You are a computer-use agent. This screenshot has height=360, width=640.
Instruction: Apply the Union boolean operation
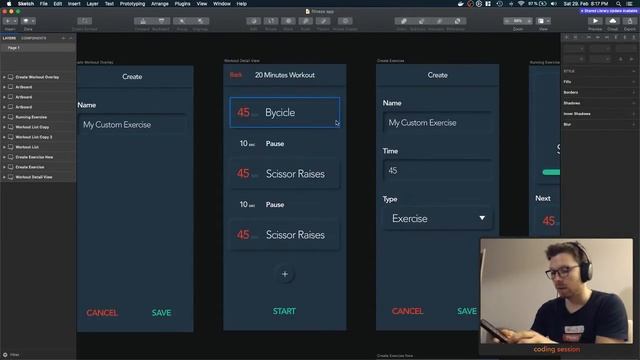pos(403,21)
